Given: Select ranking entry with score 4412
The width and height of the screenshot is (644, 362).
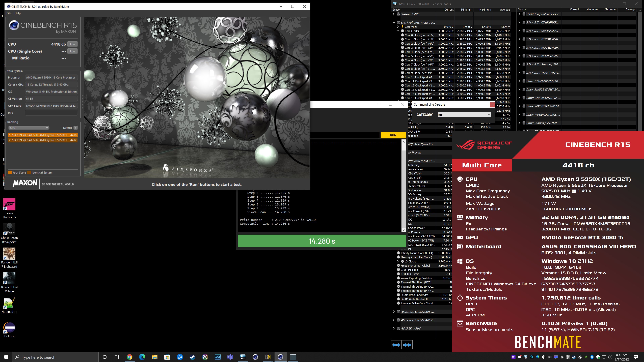Looking at the screenshot, I should pos(43,140).
